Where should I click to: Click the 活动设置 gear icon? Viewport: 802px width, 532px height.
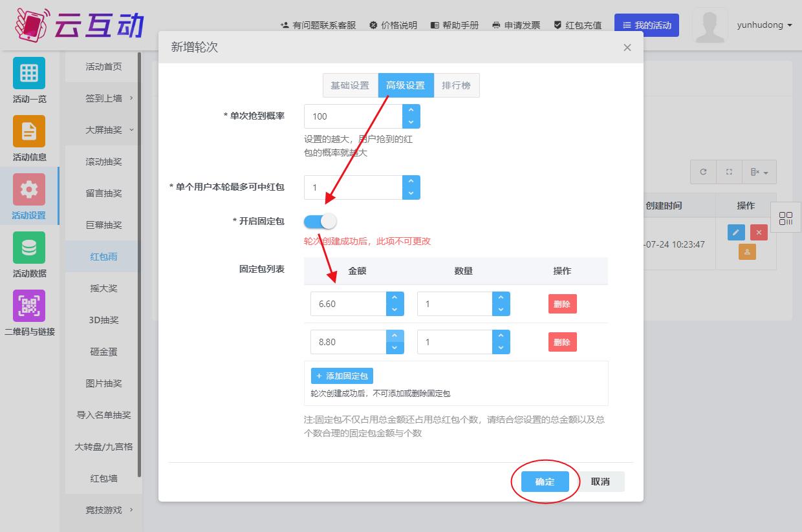pos(29,189)
